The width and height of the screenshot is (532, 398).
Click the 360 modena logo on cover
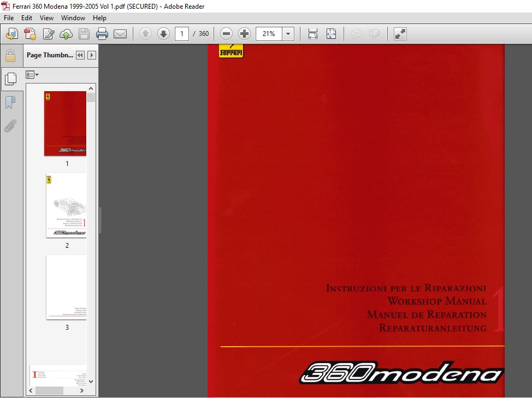pyautogui.click(x=401, y=372)
